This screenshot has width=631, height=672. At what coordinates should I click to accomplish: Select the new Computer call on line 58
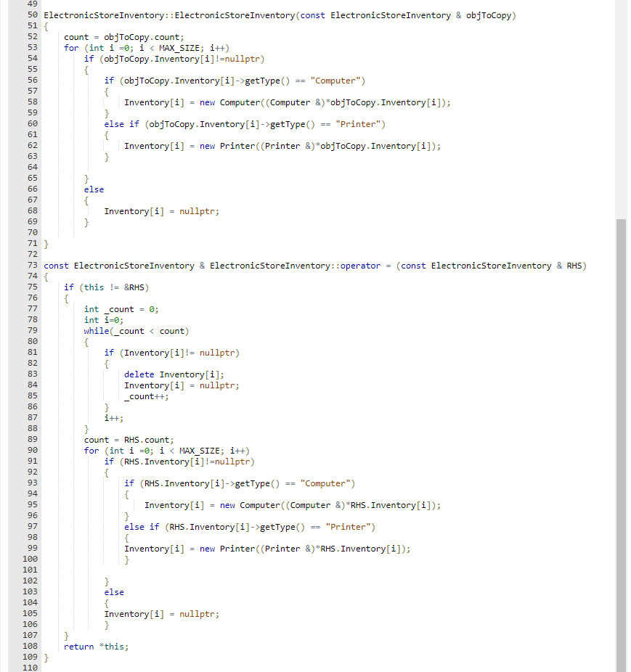[240, 102]
